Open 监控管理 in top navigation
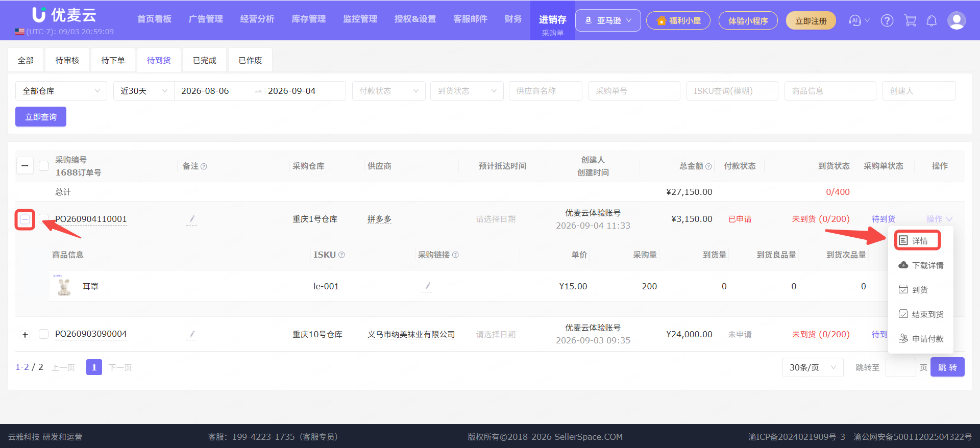Viewport: 980px width, 448px height. coord(360,19)
